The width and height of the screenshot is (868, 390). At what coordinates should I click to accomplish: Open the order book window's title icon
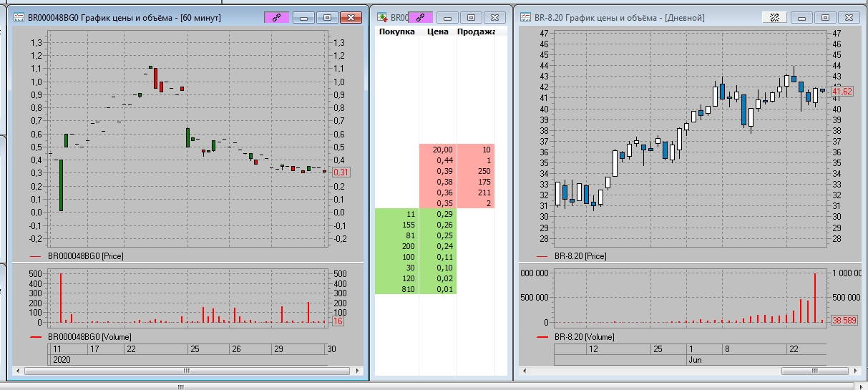[383, 17]
